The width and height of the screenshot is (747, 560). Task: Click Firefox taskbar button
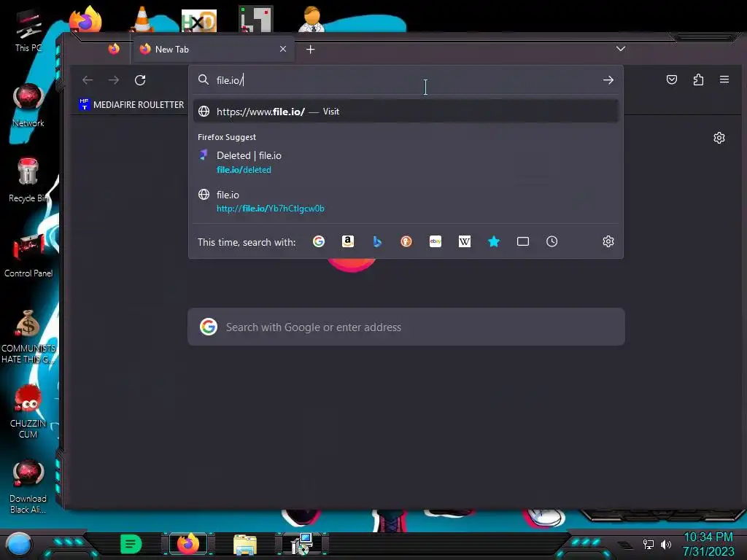188,544
